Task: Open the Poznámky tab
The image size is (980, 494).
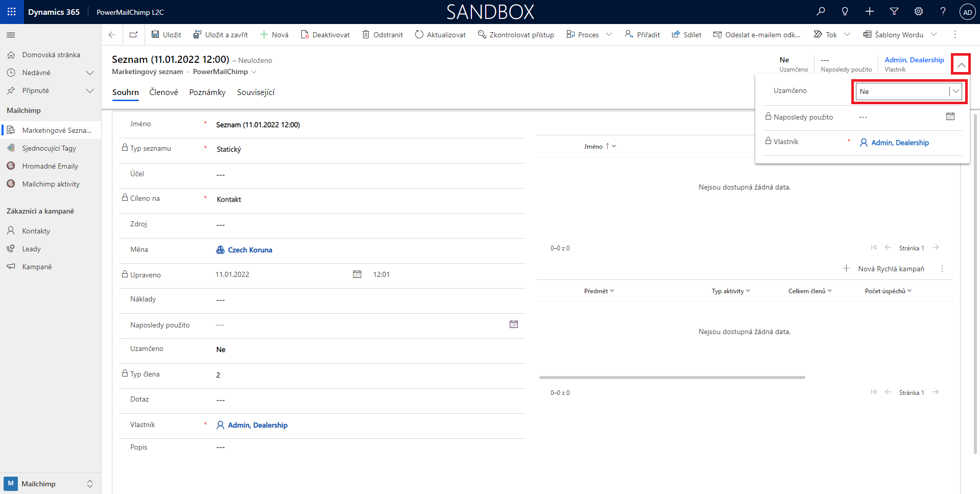Action: click(x=207, y=92)
